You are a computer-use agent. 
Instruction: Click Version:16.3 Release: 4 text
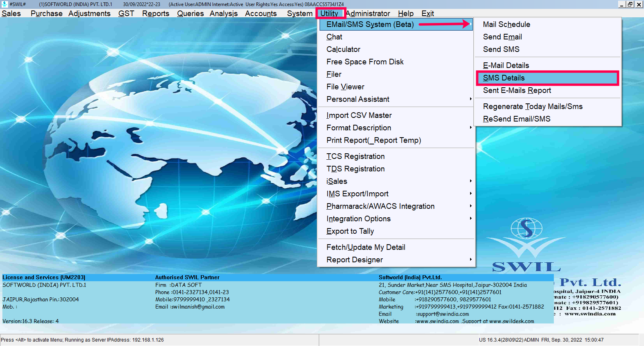coord(31,321)
